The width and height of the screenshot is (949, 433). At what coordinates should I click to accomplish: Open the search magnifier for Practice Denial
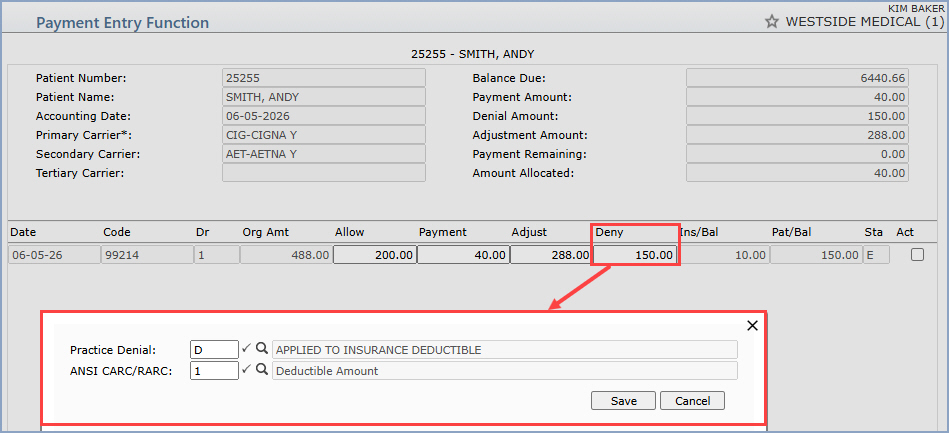point(261,348)
